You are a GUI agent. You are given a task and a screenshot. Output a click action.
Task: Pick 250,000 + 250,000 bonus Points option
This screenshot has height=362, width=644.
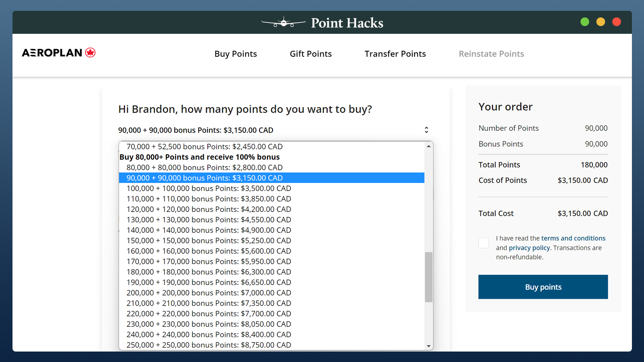272,345
